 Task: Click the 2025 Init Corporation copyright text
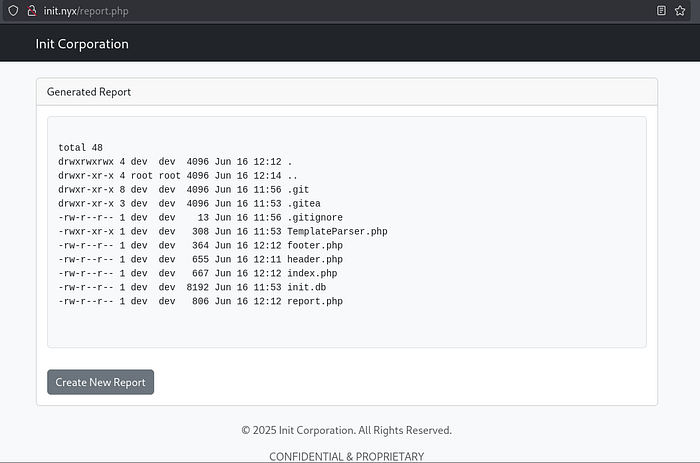coord(346,430)
